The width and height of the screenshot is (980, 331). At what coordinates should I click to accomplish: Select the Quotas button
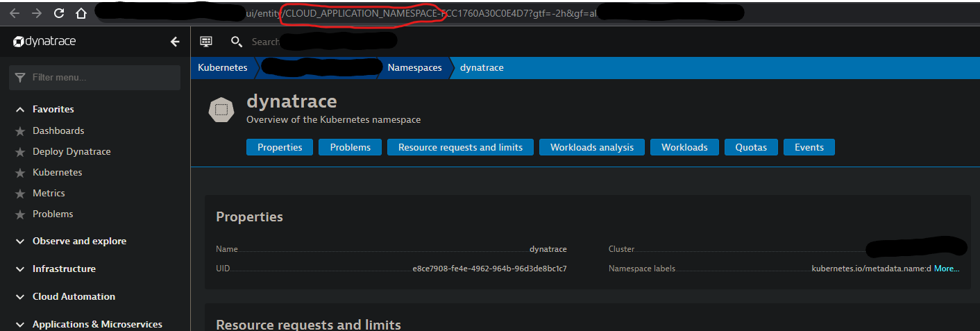(750, 147)
